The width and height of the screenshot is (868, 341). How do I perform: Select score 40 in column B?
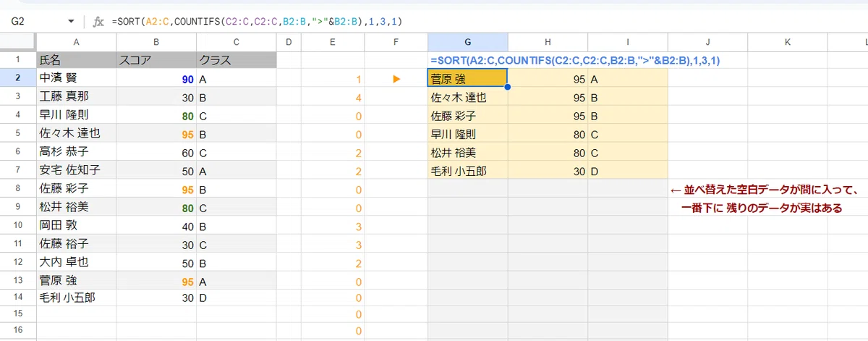tap(156, 226)
